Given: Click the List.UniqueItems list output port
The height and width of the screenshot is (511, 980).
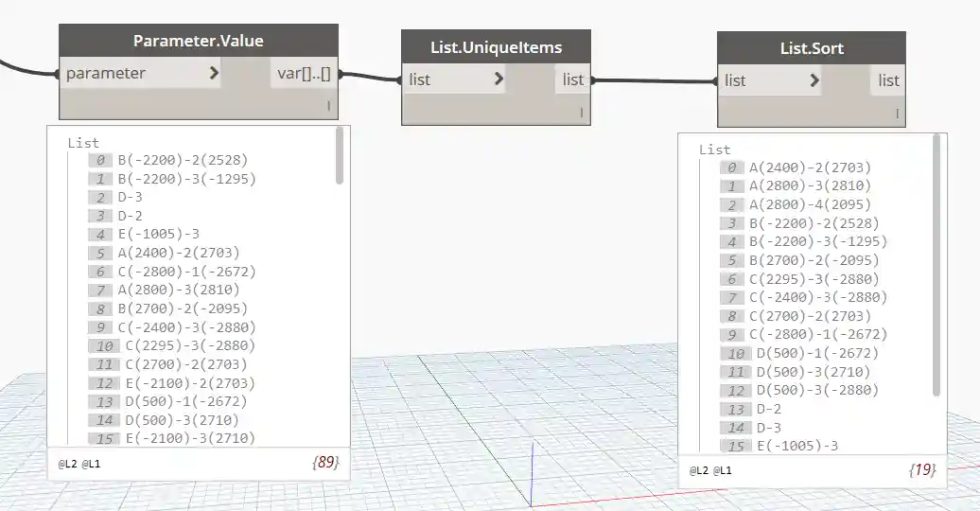Looking at the screenshot, I should [572, 79].
